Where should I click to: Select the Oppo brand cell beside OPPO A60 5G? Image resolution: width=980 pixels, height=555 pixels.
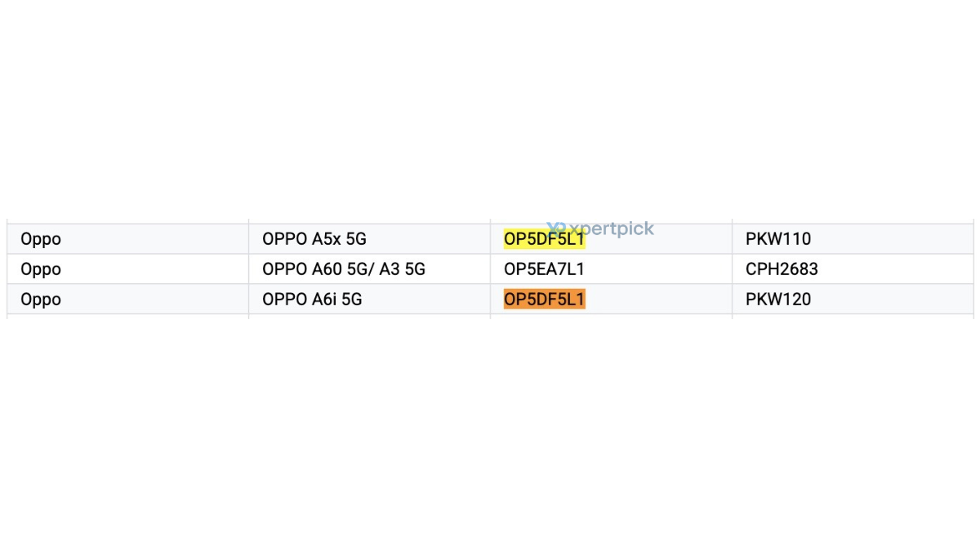[x=127, y=269]
